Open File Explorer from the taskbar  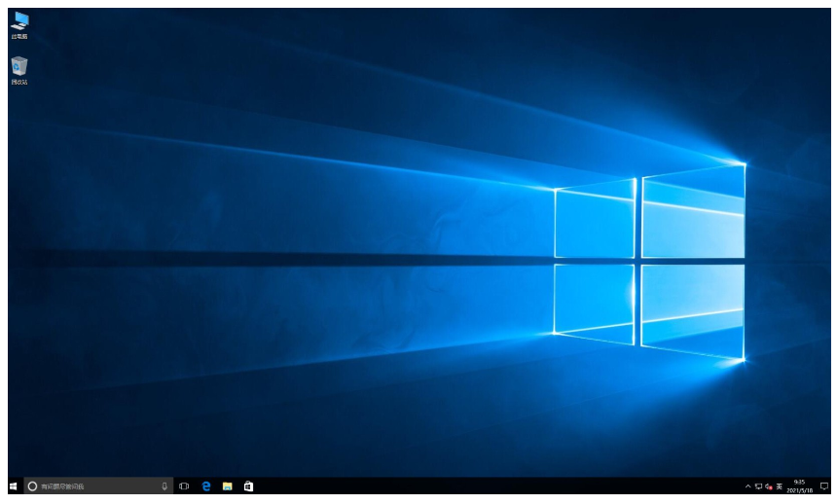click(x=228, y=486)
